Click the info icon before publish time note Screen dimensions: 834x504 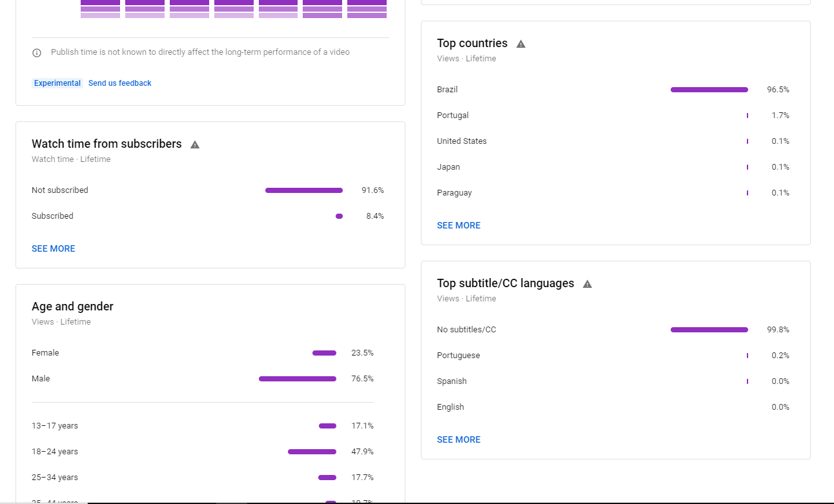[37, 53]
